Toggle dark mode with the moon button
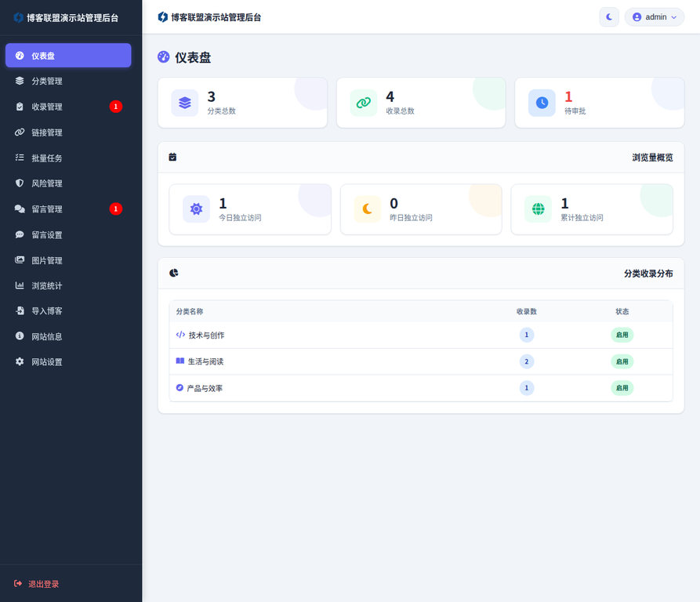The image size is (700, 602). click(x=609, y=17)
